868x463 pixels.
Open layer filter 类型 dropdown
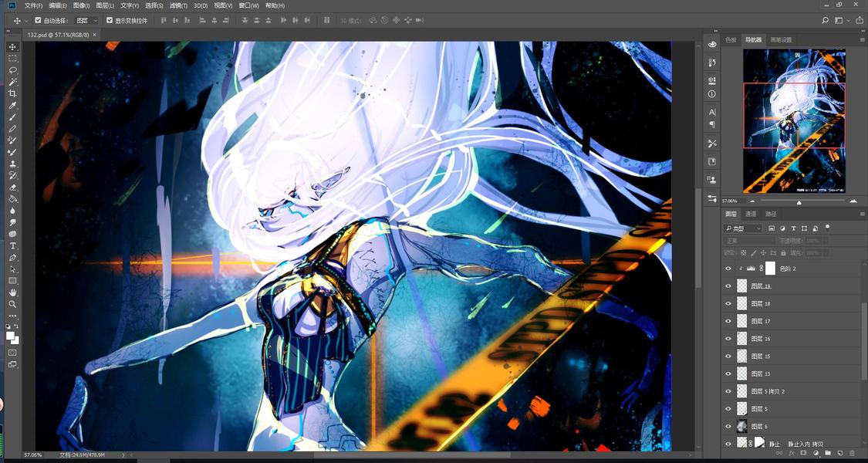pos(743,228)
